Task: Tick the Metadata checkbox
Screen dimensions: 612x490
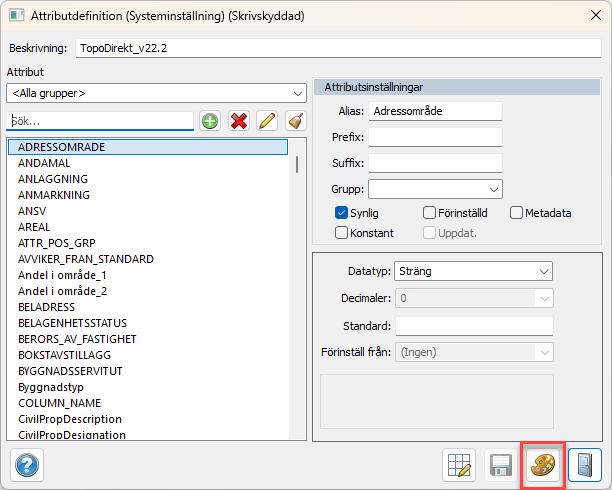Action: tap(516, 213)
